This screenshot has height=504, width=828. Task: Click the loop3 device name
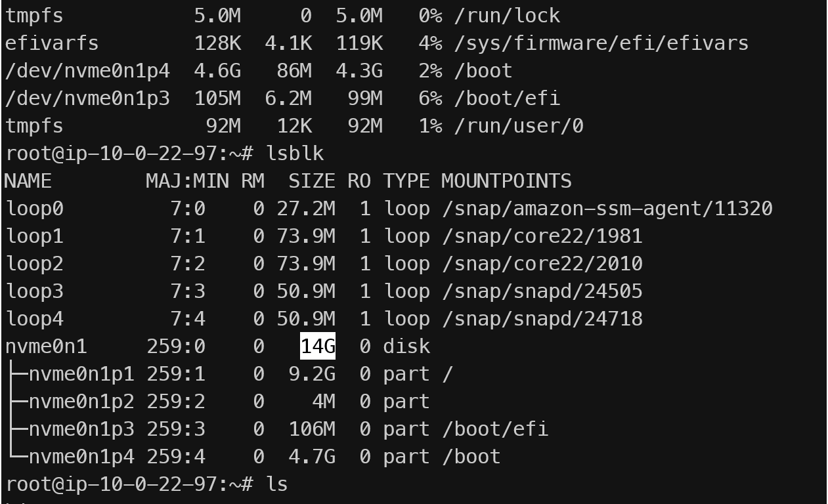coord(34,291)
